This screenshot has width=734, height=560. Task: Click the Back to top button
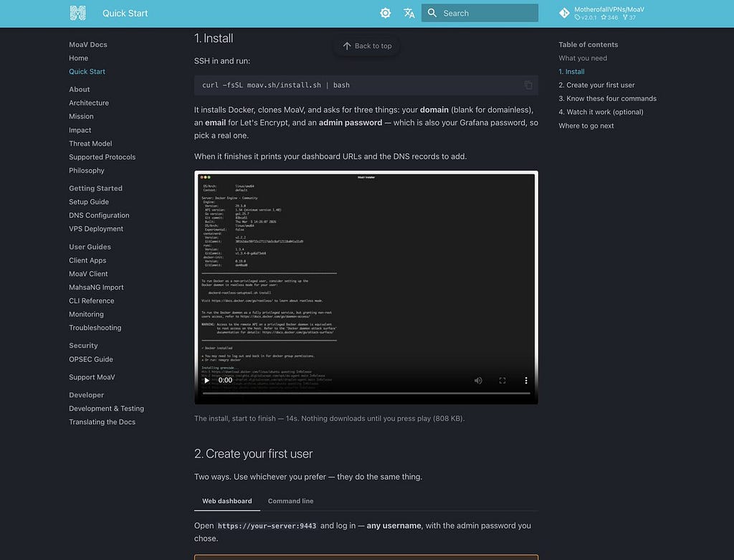point(366,46)
